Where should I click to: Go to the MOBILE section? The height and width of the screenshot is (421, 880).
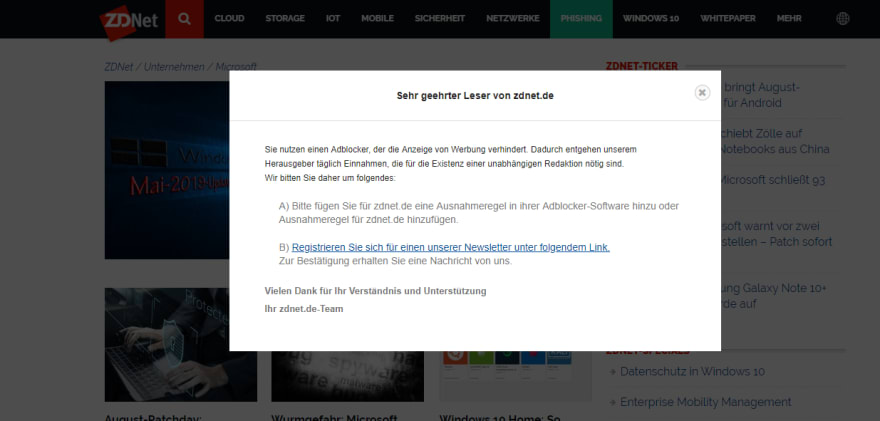coord(377,19)
